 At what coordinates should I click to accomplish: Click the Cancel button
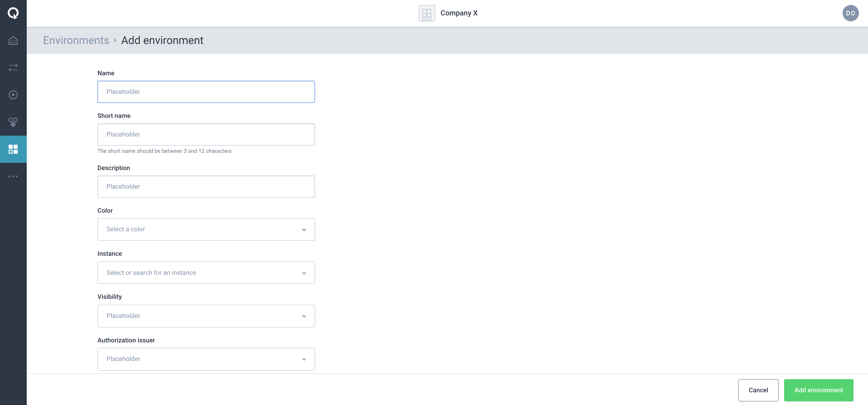coord(758,390)
